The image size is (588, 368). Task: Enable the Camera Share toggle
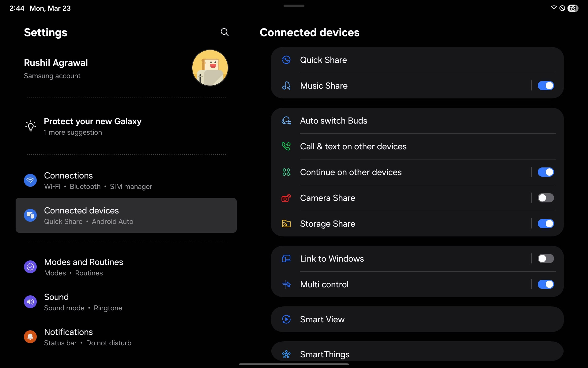(546, 198)
